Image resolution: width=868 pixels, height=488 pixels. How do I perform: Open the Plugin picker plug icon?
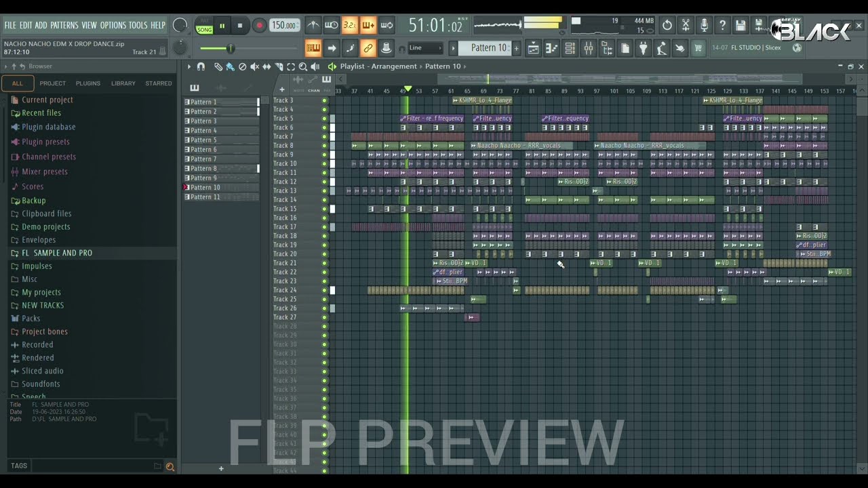[x=644, y=48]
